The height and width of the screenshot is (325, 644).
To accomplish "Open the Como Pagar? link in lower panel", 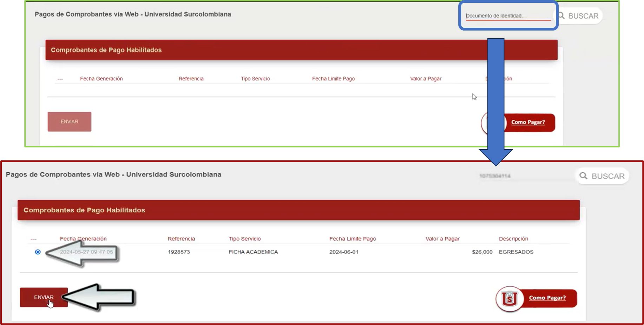I will pyautogui.click(x=547, y=298).
